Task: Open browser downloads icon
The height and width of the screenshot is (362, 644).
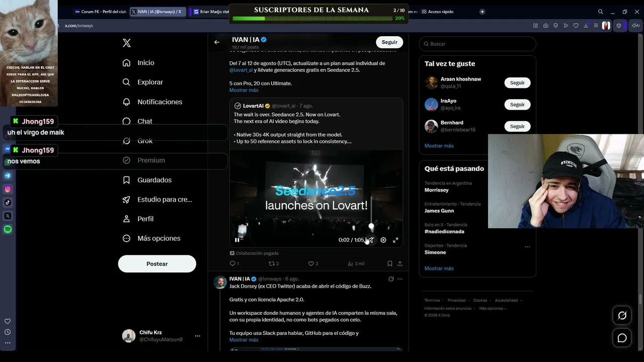Action: (x=586, y=26)
